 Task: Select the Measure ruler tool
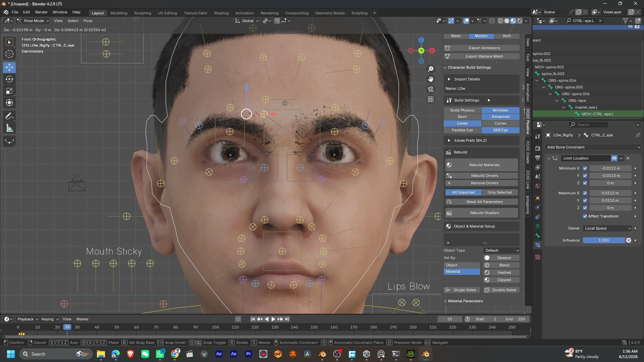click(9, 128)
